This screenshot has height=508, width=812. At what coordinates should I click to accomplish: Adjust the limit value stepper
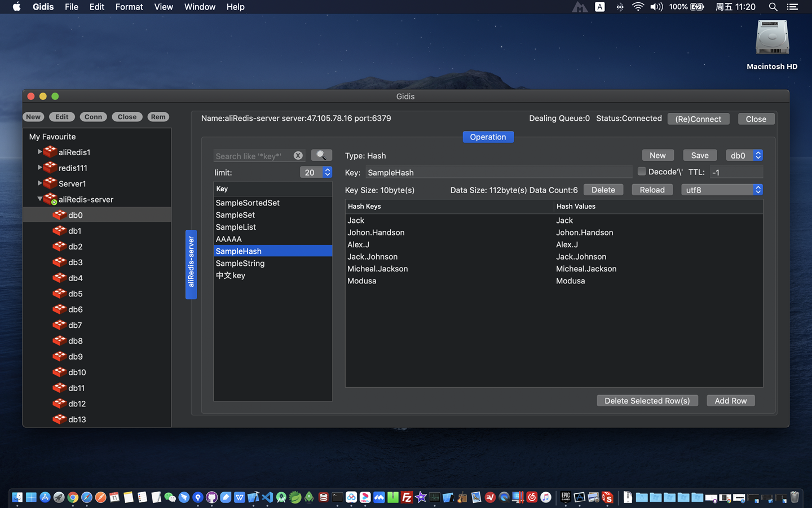click(x=328, y=172)
